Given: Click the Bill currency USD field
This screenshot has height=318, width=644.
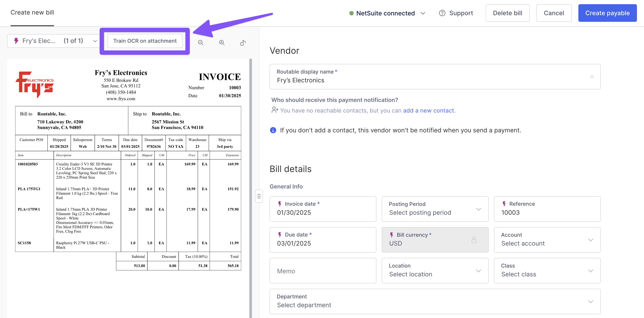Looking at the screenshot, I should point(435,240).
